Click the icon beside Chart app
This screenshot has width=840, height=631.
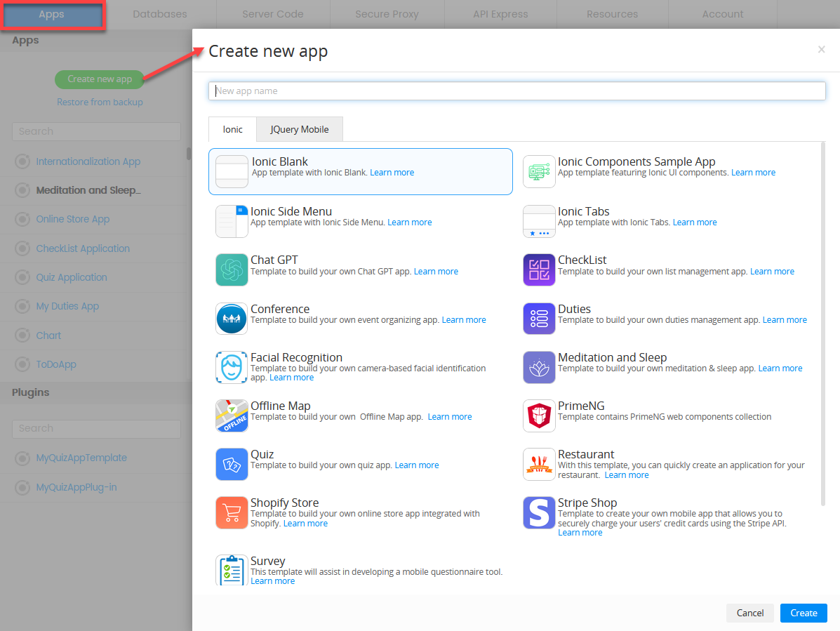tap(22, 336)
